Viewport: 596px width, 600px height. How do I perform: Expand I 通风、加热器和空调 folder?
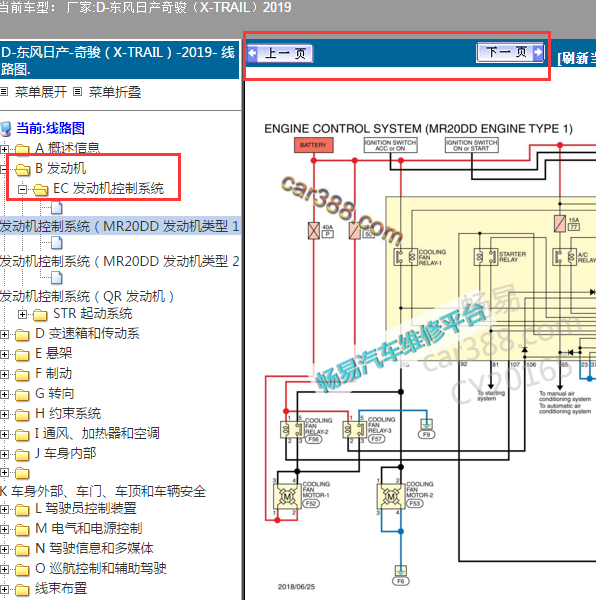pyautogui.click(x=4, y=434)
